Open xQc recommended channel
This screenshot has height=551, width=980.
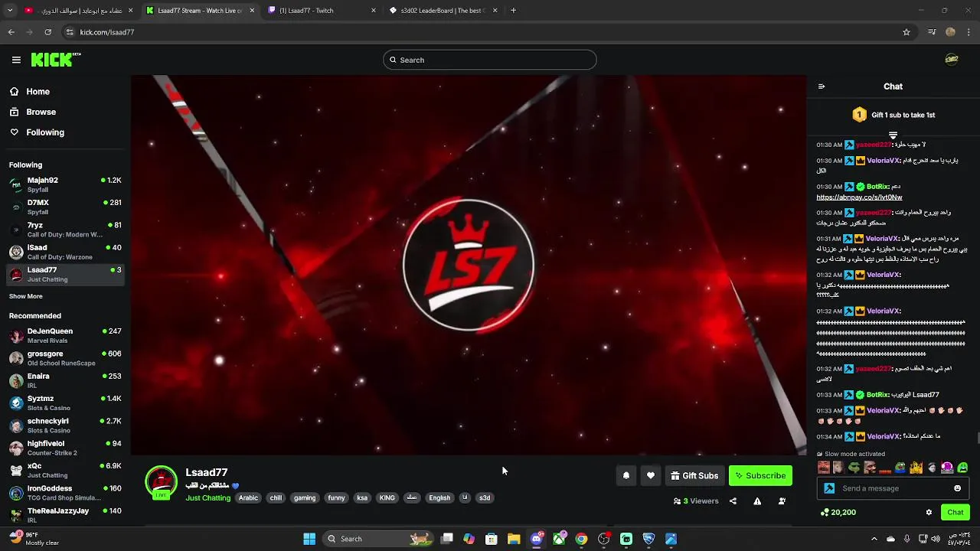[65, 470]
